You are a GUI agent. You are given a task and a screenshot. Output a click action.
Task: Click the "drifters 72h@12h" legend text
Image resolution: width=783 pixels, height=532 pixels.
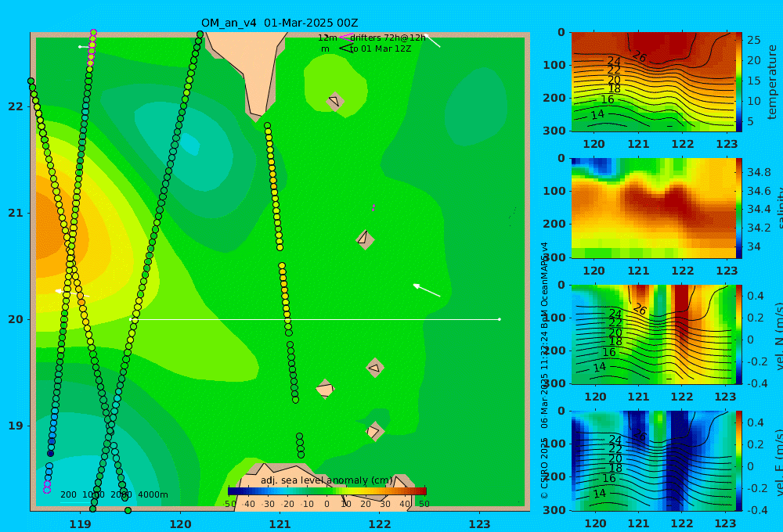tap(388, 38)
